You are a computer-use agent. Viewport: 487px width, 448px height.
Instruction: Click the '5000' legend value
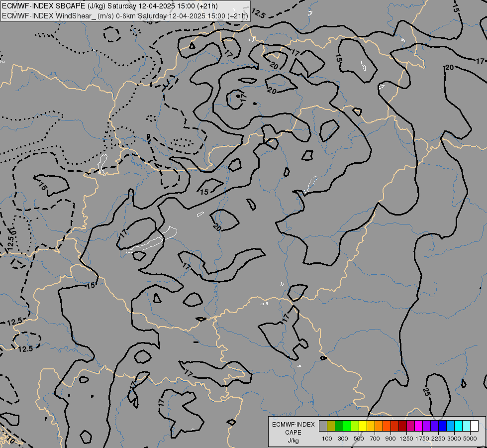(x=470, y=439)
